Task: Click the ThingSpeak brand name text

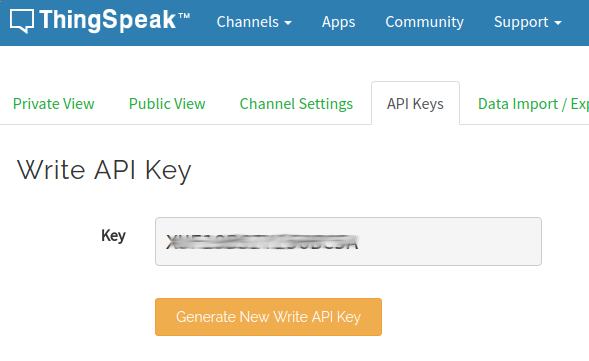Action: [107, 20]
